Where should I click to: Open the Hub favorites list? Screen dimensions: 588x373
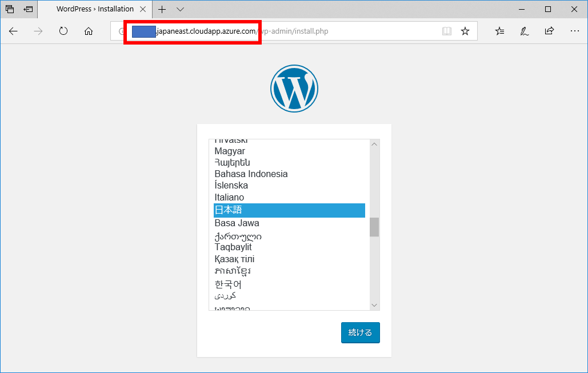499,31
